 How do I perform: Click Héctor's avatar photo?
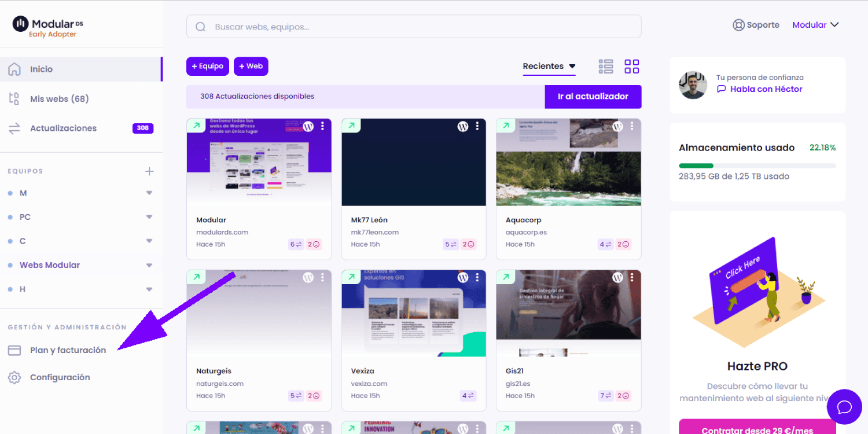click(x=693, y=85)
